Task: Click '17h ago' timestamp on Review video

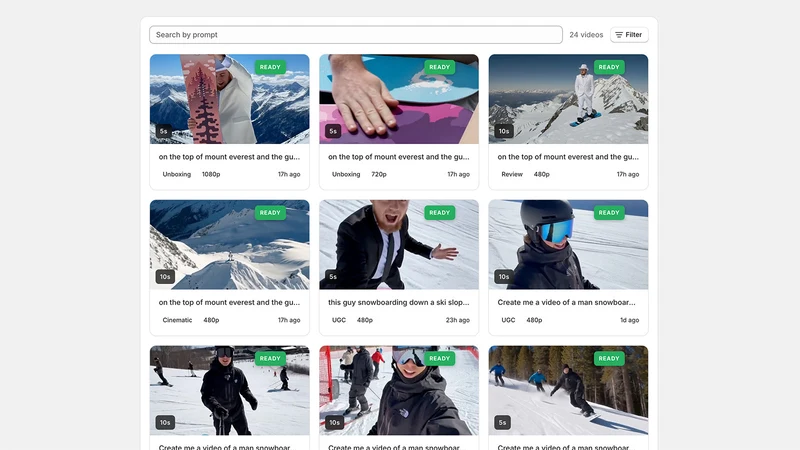Action: (x=628, y=174)
